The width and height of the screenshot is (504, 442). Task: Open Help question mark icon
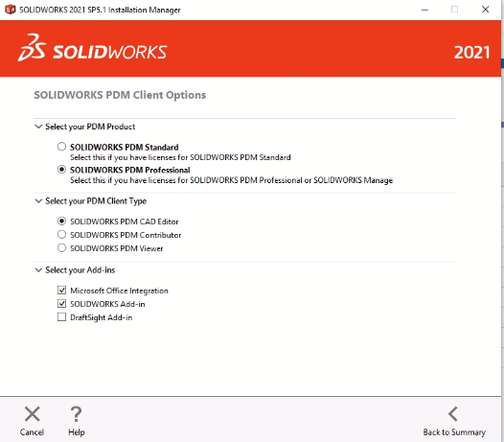pyautogui.click(x=77, y=414)
